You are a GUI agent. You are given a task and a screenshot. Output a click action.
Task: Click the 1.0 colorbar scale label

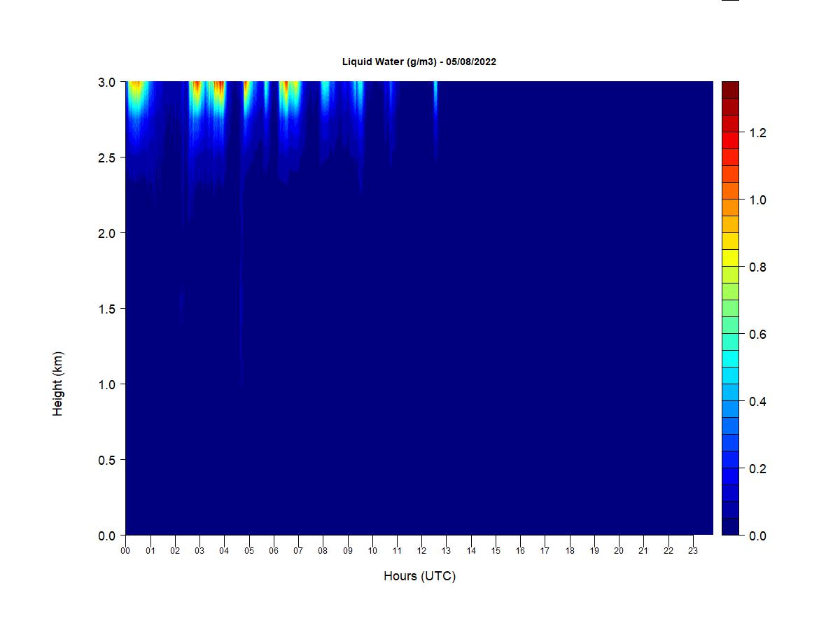point(758,200)
